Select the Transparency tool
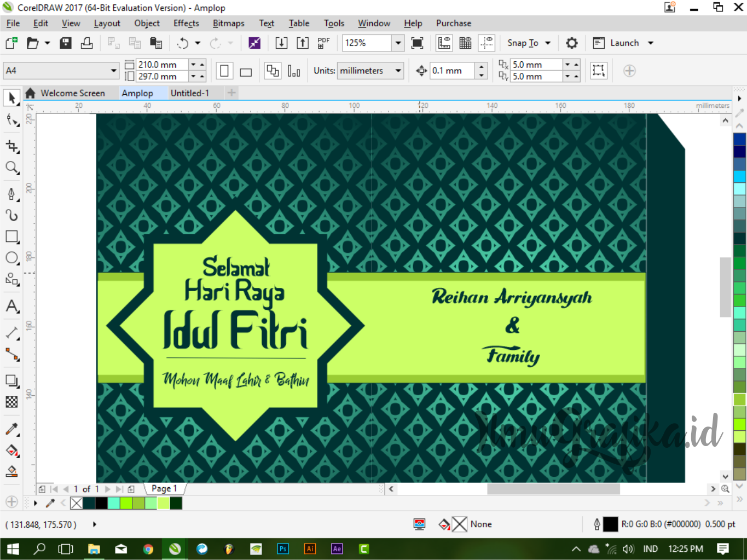747x560 pixels. (x=11, y=402)
